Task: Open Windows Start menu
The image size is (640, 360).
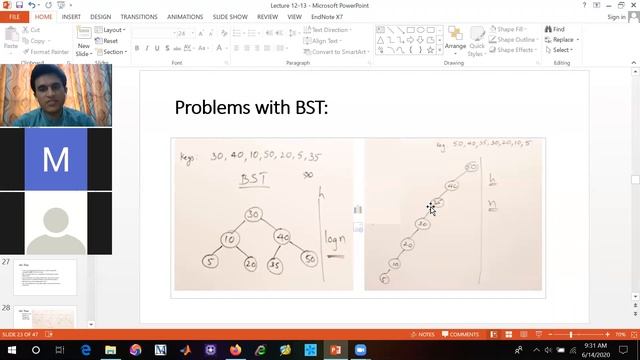Action: (12, 350)
